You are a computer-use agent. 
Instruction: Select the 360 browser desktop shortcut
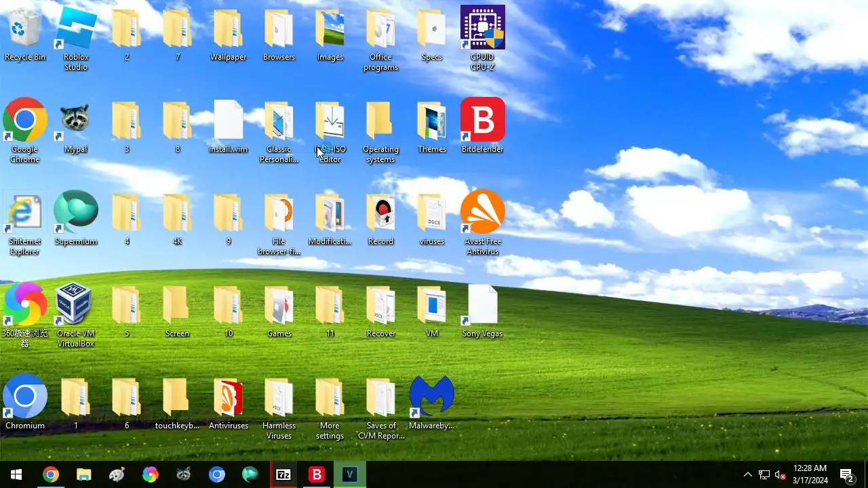(25, 315)
